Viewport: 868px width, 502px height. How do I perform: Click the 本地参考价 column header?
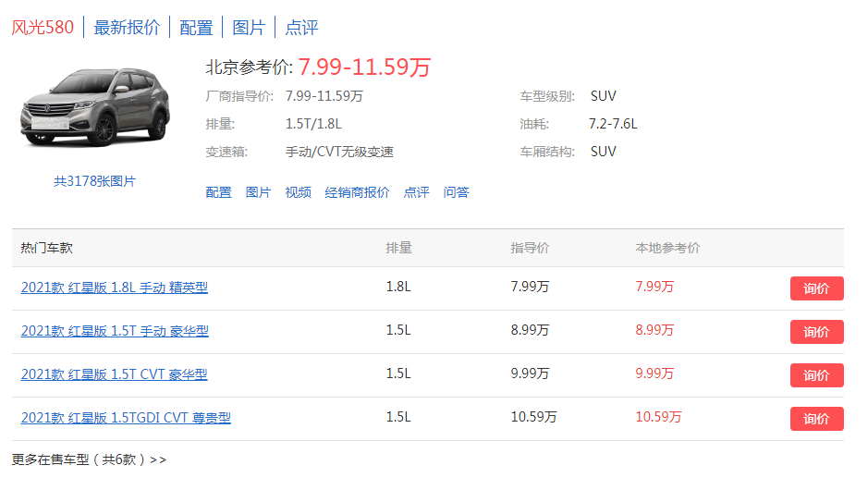point(667,248)
